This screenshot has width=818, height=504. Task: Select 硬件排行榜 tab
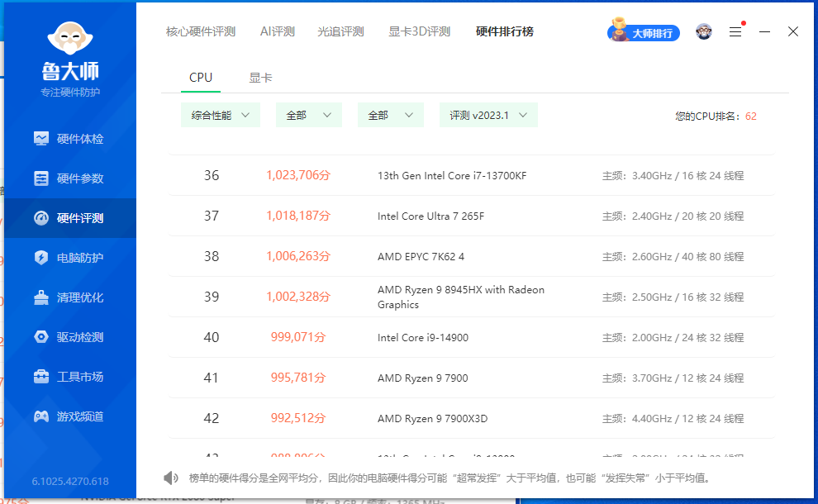pyautogui.click(x=505, y=32)
